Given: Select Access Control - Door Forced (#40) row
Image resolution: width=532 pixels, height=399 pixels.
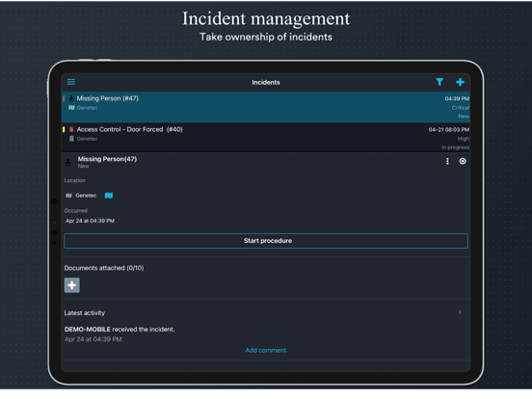Looking at the screenshot, I should pyautogui.click(x=266, y=138).
